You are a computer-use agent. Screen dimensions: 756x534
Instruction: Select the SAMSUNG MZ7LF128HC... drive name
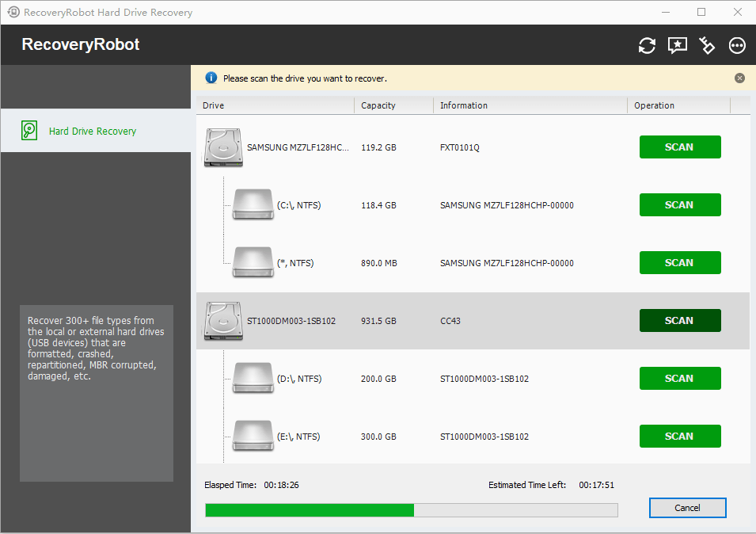pyautogui.click(x=298, y=147)
